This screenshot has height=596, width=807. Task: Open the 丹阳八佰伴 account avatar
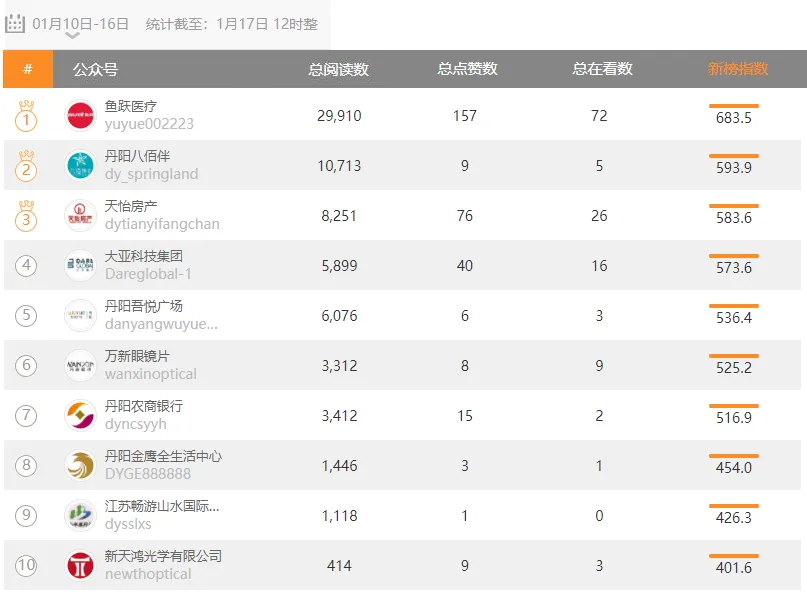pyautogui.click(x=80, y=165)
